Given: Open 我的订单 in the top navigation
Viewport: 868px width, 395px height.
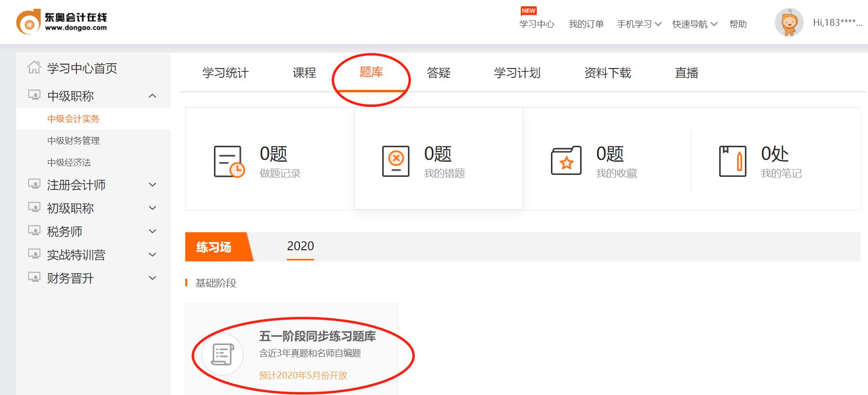Looking at the screenshot, I should tap(586, 24).
